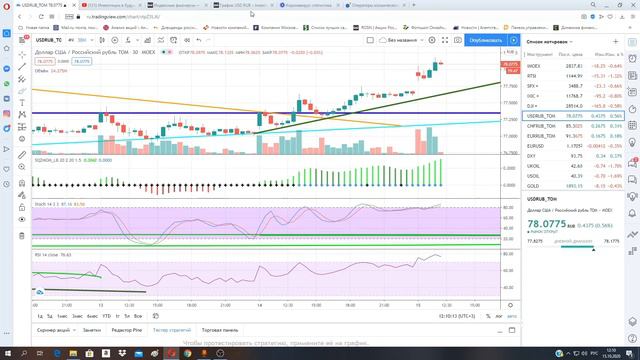Open the help question-mark icon in right sidebar

point(632,338)
